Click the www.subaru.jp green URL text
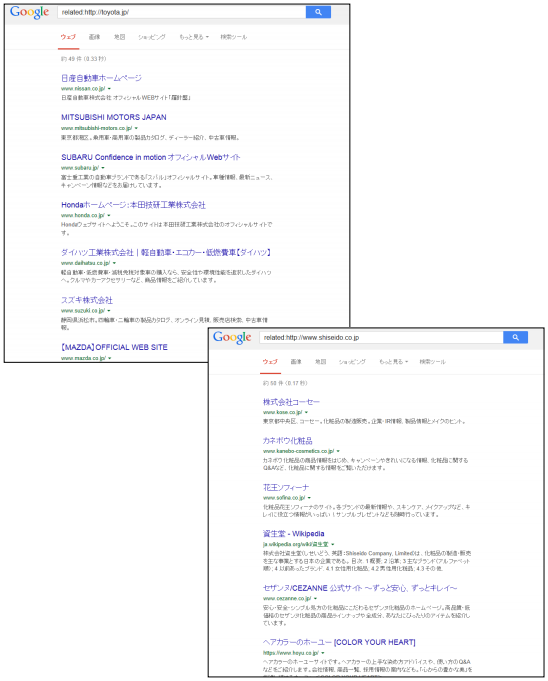This screenshot has height=681, width=548. click(x=80, y=168)
